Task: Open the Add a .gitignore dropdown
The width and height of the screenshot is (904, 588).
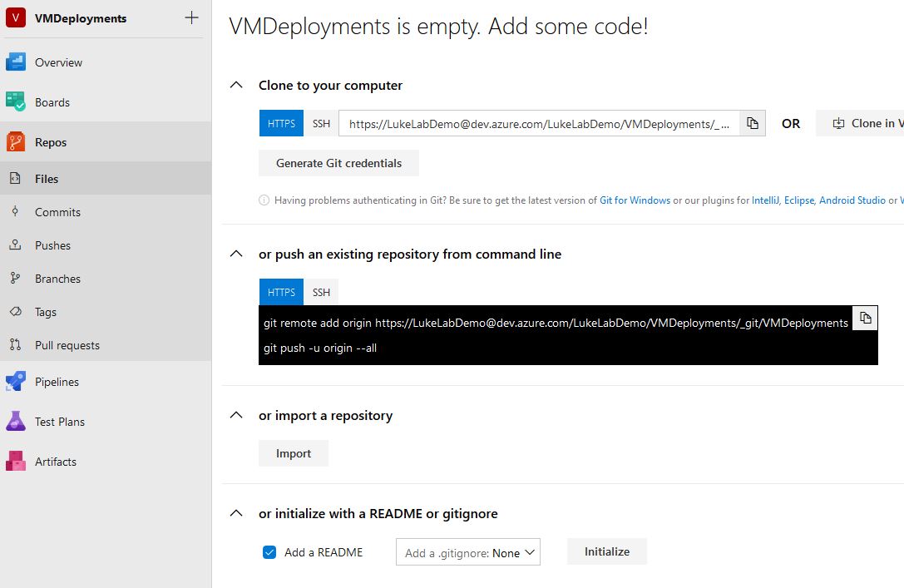Action: tap(468, 552)
